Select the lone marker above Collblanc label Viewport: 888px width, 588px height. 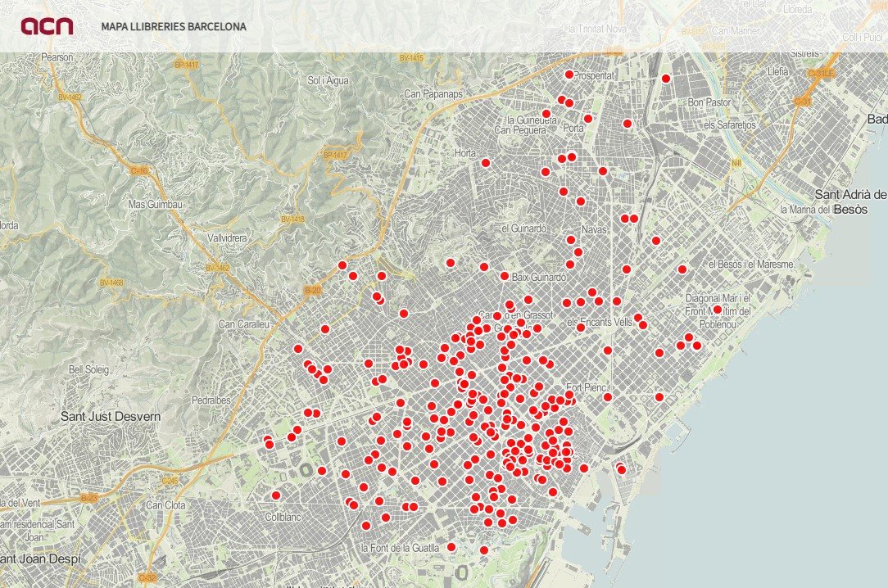click(x=276, y=495)
